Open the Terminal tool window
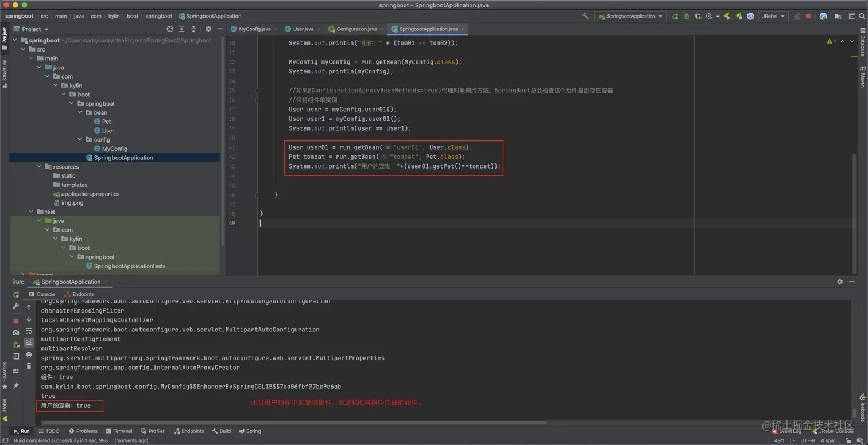868x445 pixels. (119, 431)
